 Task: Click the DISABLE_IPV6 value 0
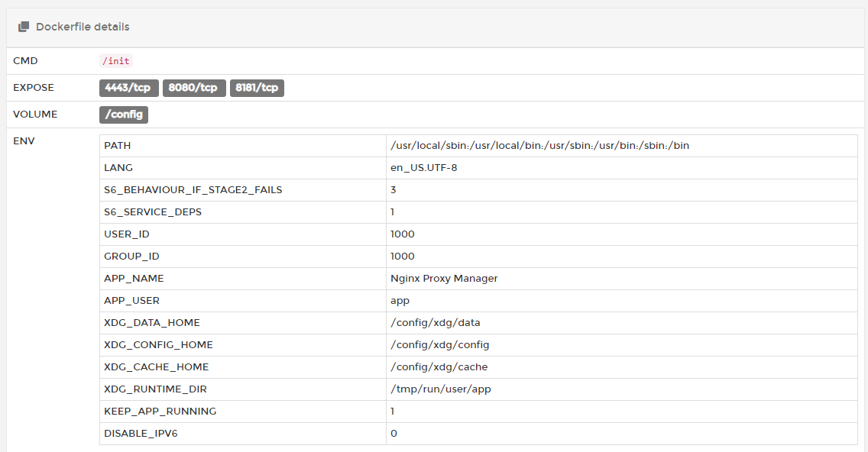coord(394,433)
